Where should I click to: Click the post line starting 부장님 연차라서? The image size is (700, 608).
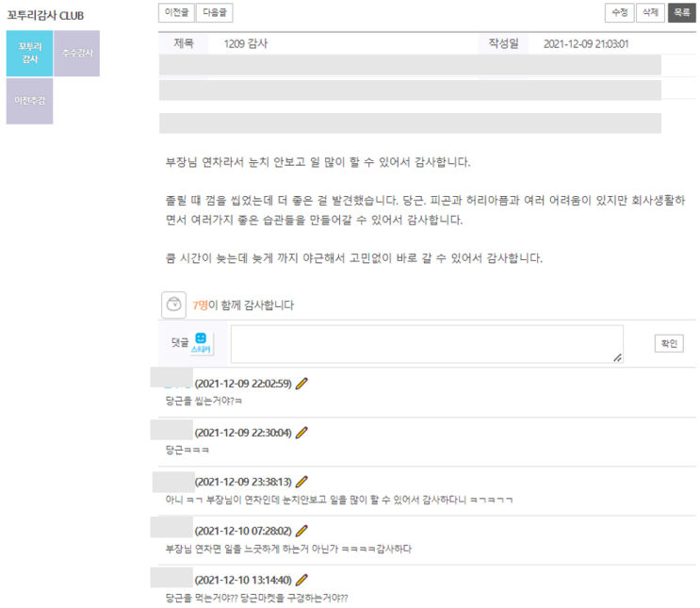(317, 162)
